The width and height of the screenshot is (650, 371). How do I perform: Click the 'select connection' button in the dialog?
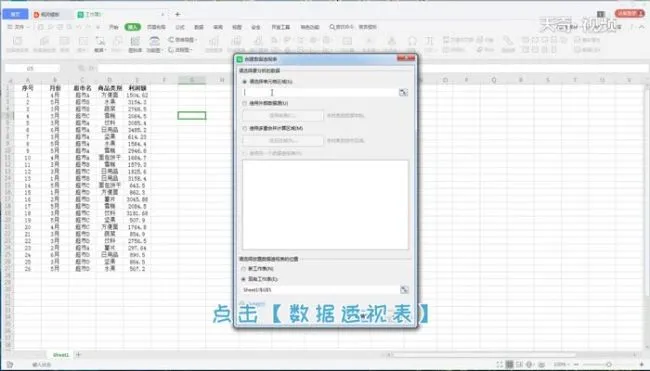(283, 115)
